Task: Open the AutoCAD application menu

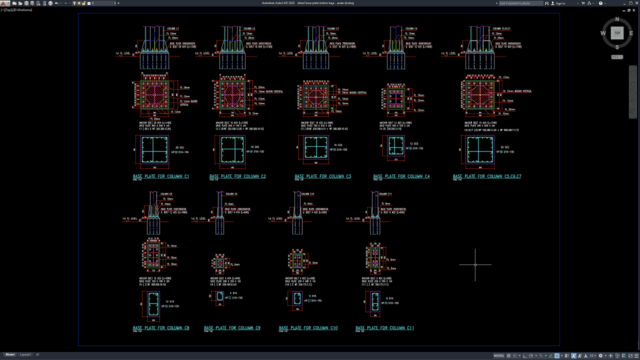Action: coord(4,3)
